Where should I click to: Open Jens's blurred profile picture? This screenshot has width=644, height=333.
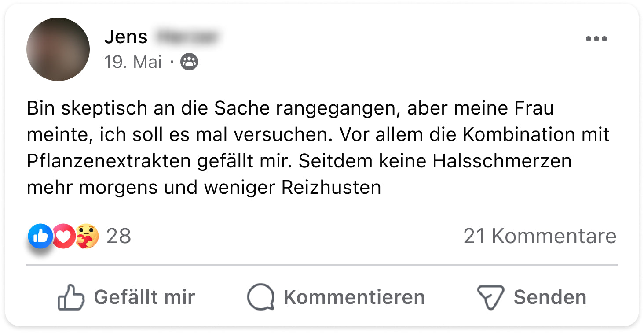click(58, 49)
